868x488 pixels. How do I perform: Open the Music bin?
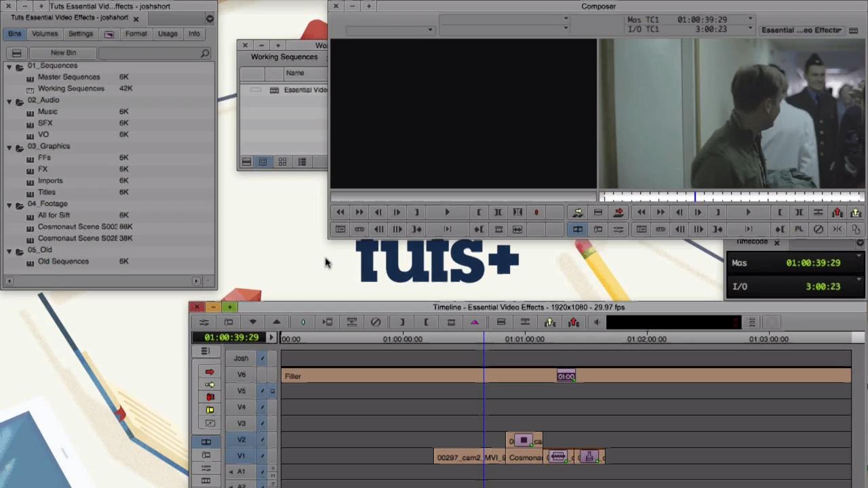pyautogui.click(x=47, y=112)
